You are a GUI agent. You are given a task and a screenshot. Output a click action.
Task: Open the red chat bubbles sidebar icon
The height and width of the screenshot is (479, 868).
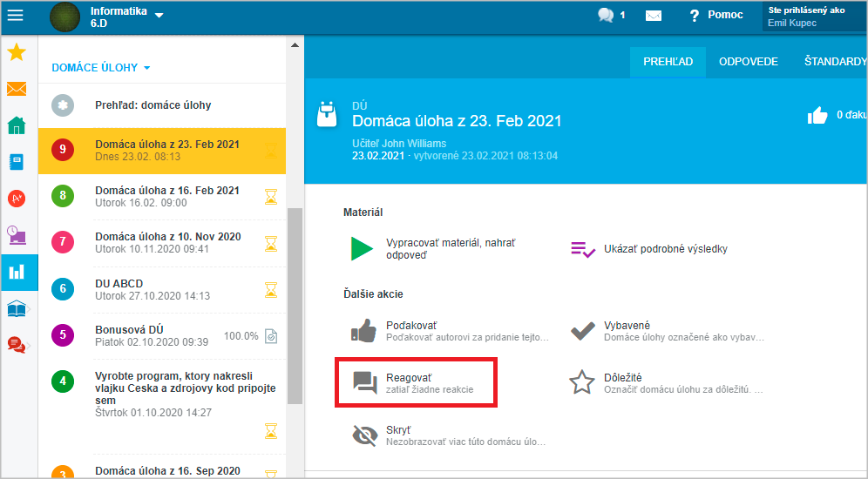[x=17, y=345]
